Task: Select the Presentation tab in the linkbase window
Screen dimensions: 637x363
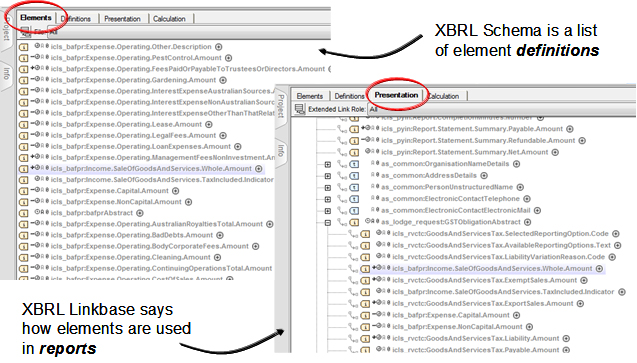Action: (x=396, y=95)
